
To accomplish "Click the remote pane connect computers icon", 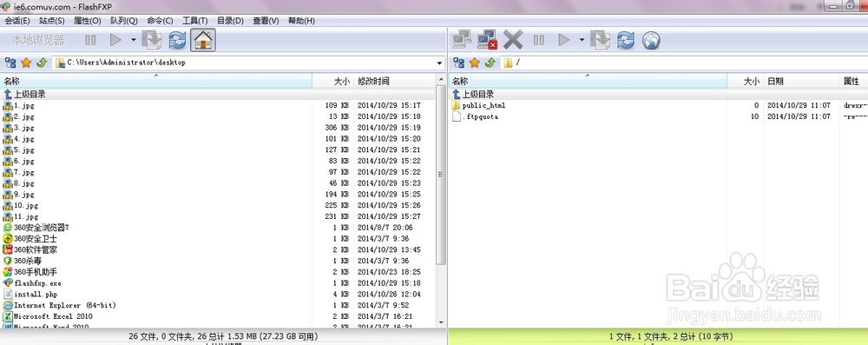I will click(x=462, y=40).
